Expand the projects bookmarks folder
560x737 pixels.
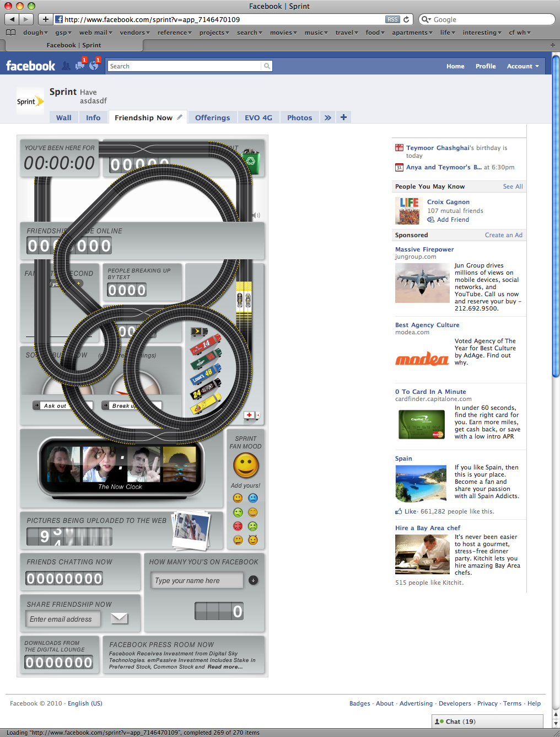(214, 33)
